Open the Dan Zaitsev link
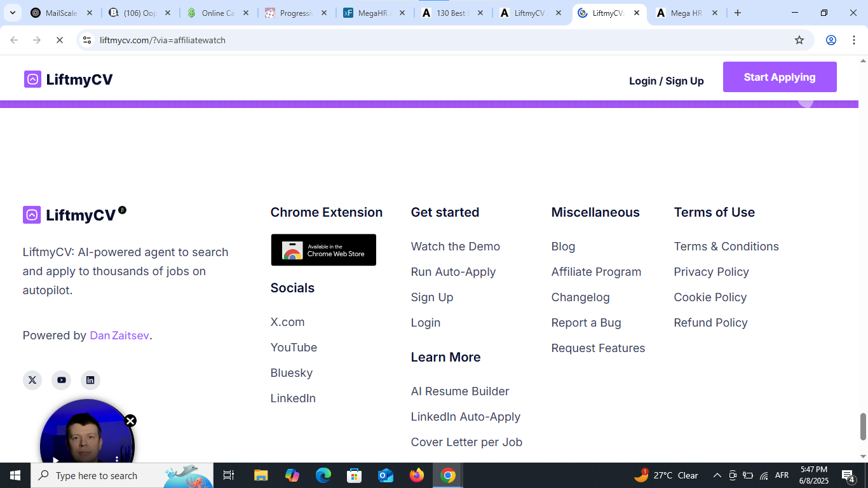The image size is (868, 488). 119,335
